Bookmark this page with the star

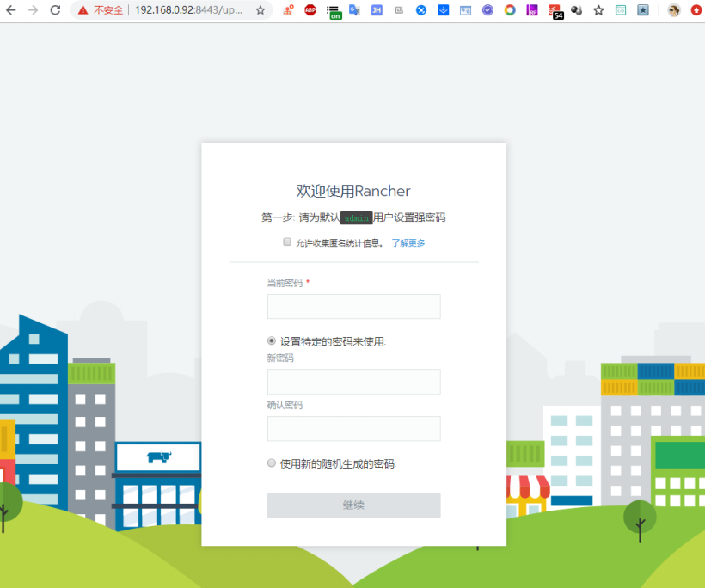coord(261,10)
